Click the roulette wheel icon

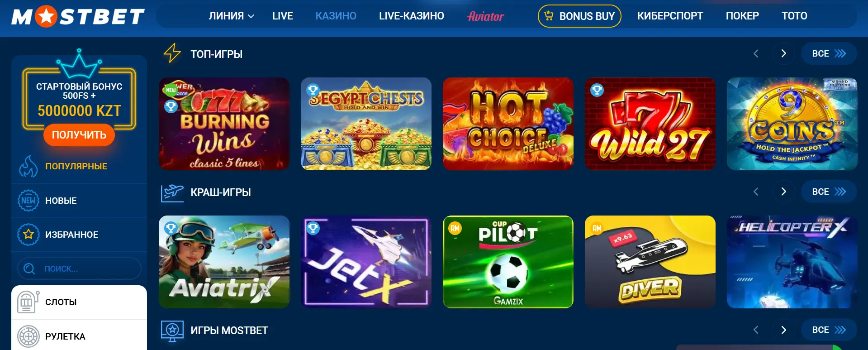click(28, 336)
